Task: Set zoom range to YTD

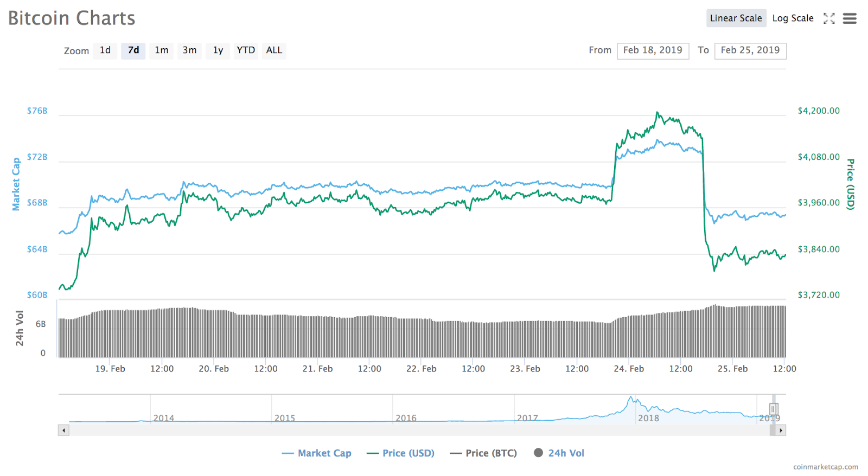Action: (x=246, y=50)
